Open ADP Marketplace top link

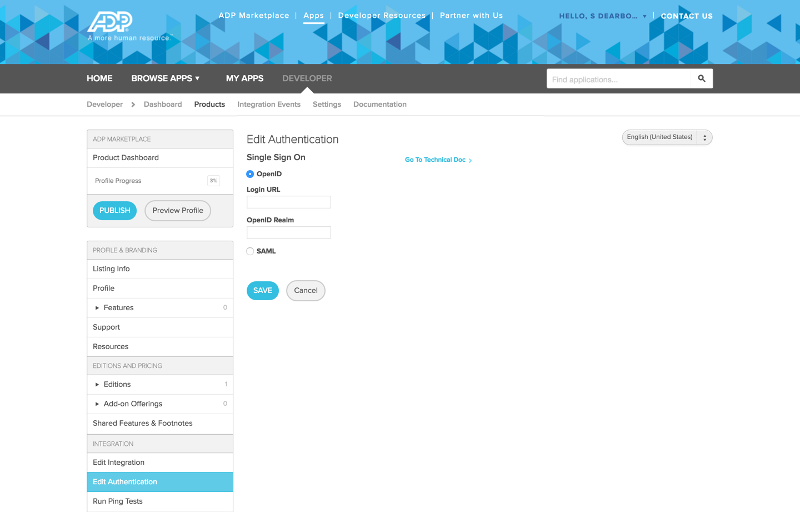tap(254, 15)
